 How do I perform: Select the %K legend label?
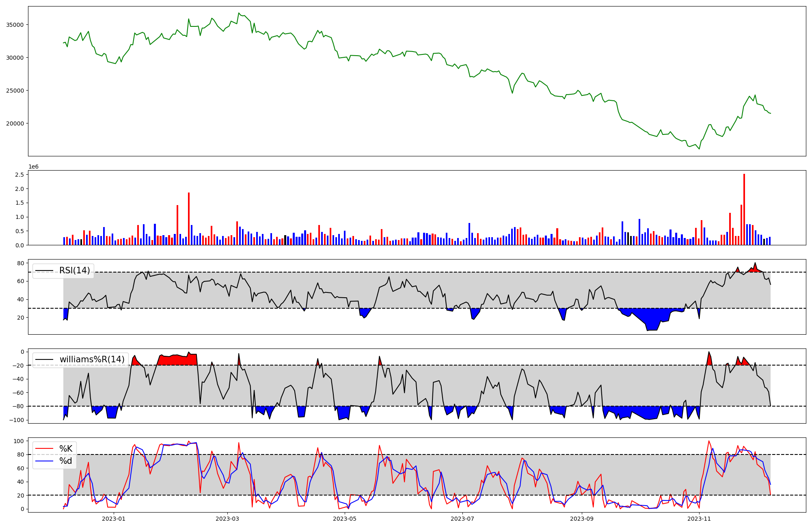66,449
